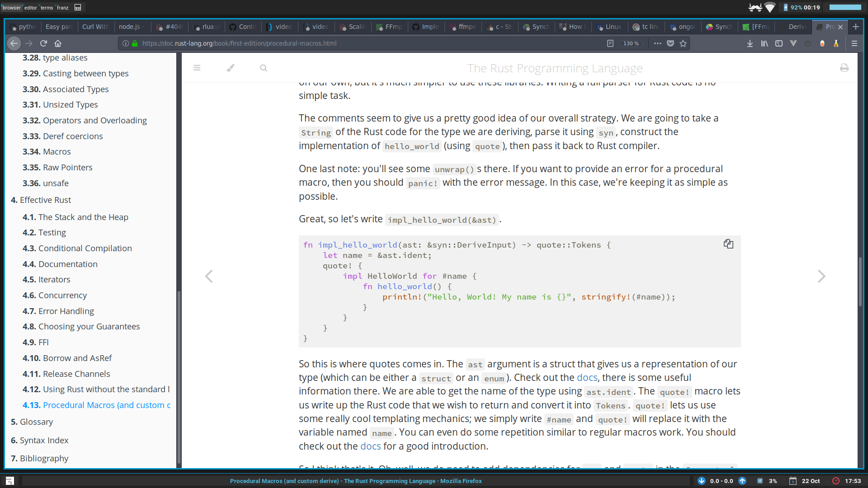This screenshot has width=868, height=488.
Task: Follow the docs hyperlink in the paragraph
Action: click(x=587, y=377)
